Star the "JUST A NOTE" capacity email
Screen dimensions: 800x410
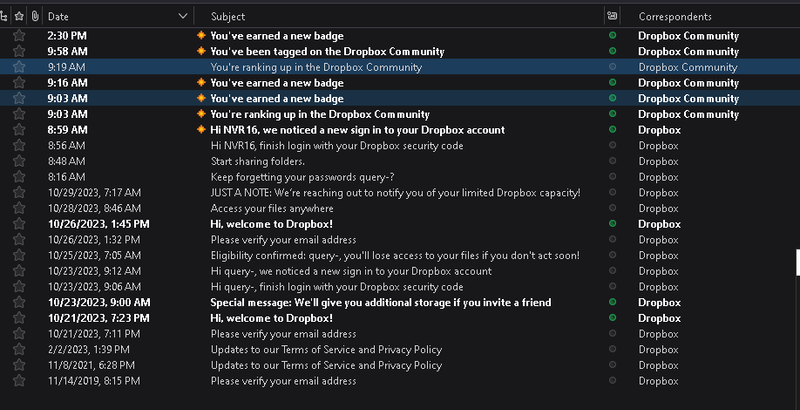[x=19, y=192]
